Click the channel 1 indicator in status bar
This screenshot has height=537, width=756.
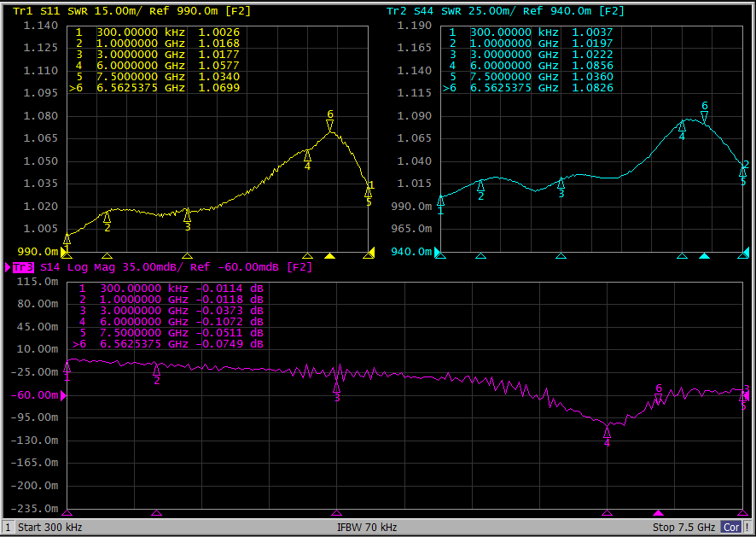[8, 528]
